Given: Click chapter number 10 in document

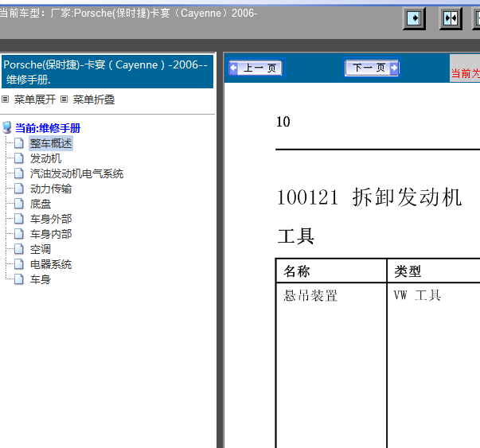Looking at the screenshot, I should [x=283, y=122].
